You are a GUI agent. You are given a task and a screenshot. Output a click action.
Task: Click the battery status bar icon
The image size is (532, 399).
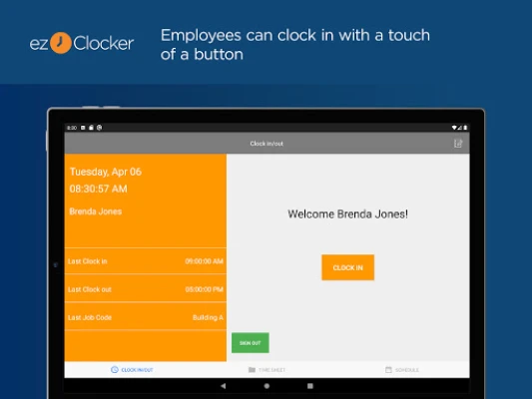(465, 128)
